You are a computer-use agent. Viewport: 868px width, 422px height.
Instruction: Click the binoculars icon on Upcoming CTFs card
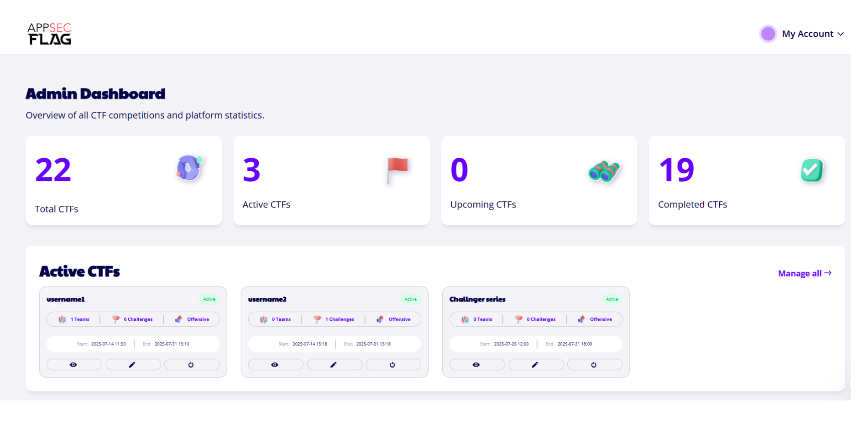click(x=603, y=172)
